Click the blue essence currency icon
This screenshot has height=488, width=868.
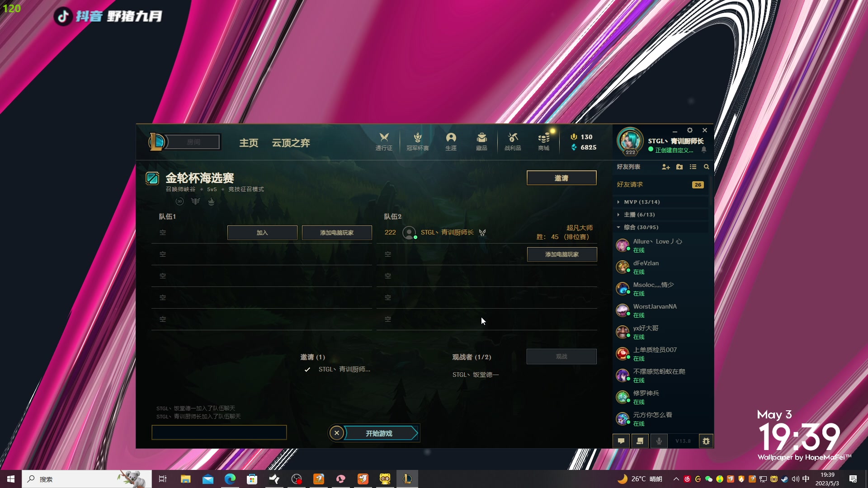coord(574,147)
